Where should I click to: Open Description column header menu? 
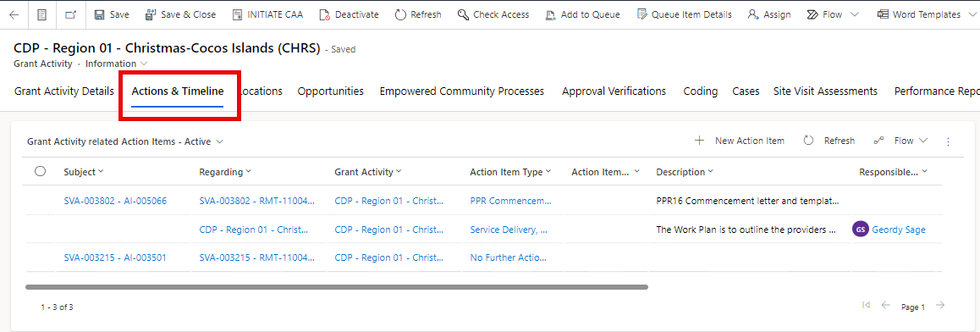(685, 172)
